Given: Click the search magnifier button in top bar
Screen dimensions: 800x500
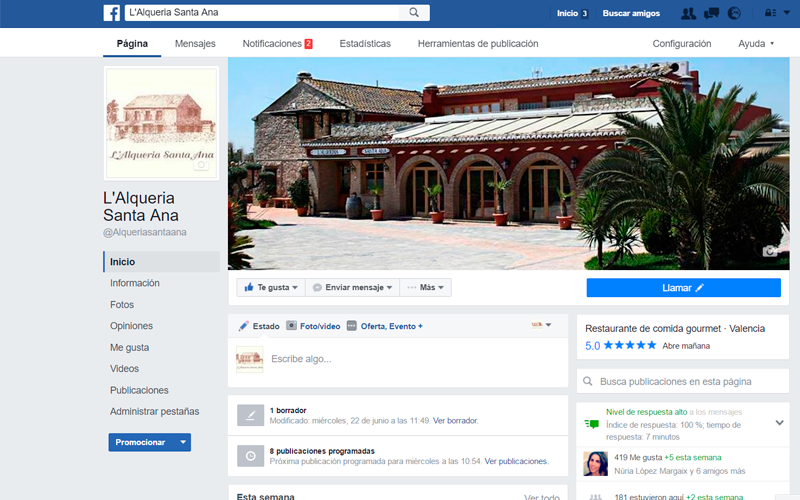Looking at the screenshot, I should tap(414, 13).
